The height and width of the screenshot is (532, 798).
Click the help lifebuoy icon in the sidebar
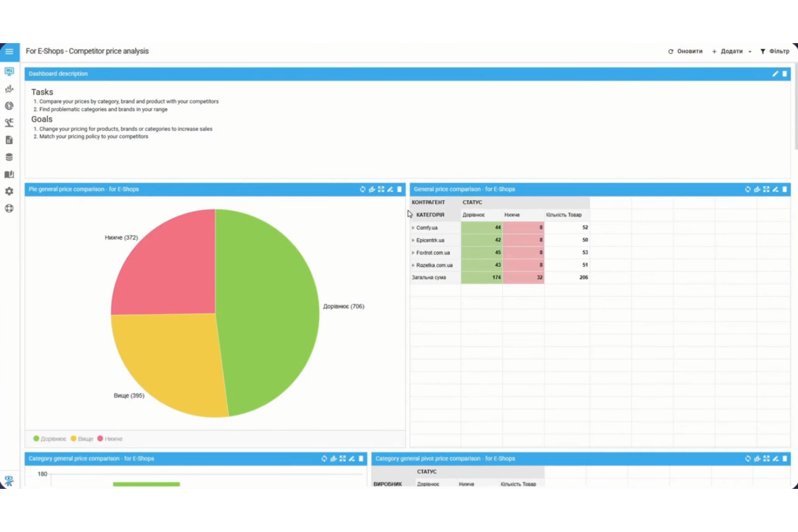click(x=9, y=209)
